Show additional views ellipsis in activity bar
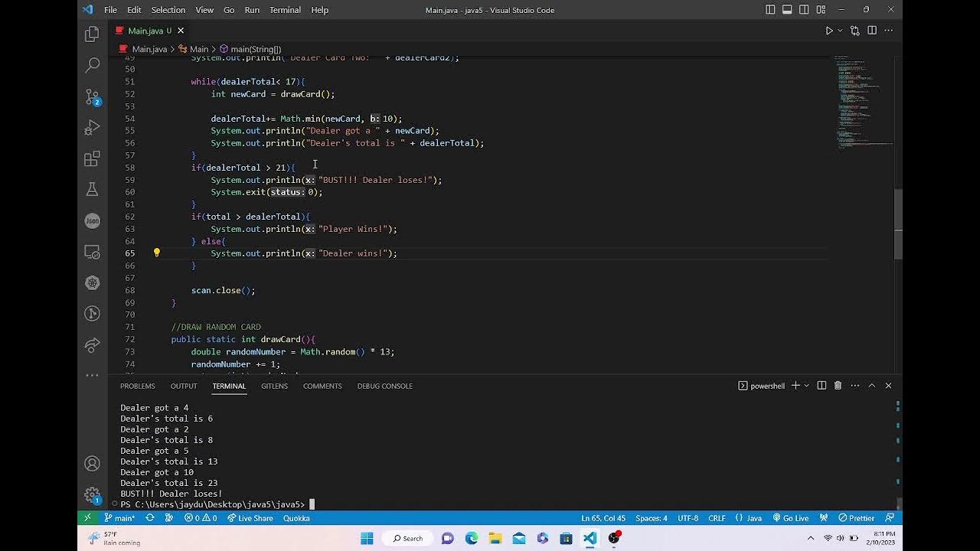 click(x=93, y=375)
